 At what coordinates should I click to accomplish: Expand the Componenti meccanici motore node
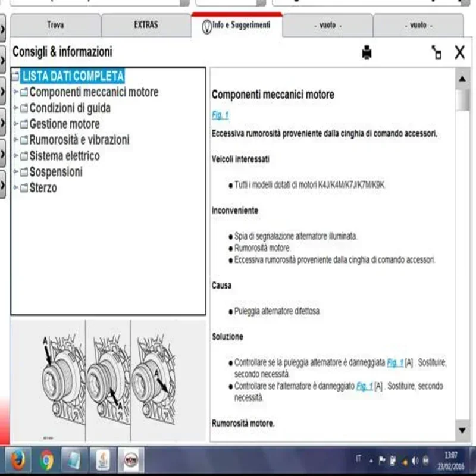[x=15, y=92]
